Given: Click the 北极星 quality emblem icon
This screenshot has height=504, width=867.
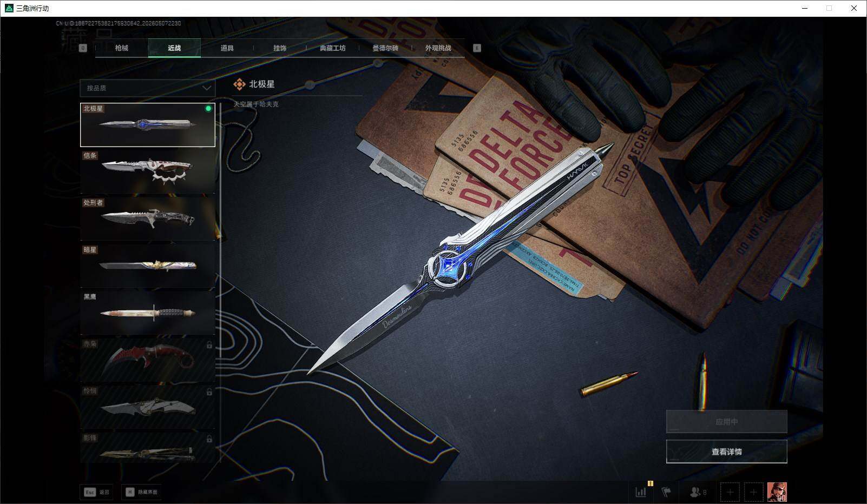Looking at the screenshot, I should click(x=239, y=84).
